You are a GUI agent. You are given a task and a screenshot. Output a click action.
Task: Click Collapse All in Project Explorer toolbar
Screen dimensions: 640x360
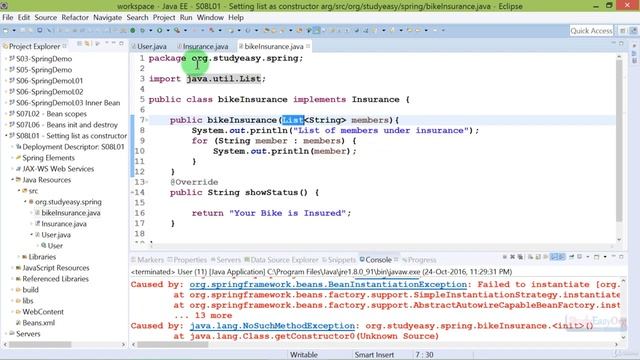click(80, 43)
